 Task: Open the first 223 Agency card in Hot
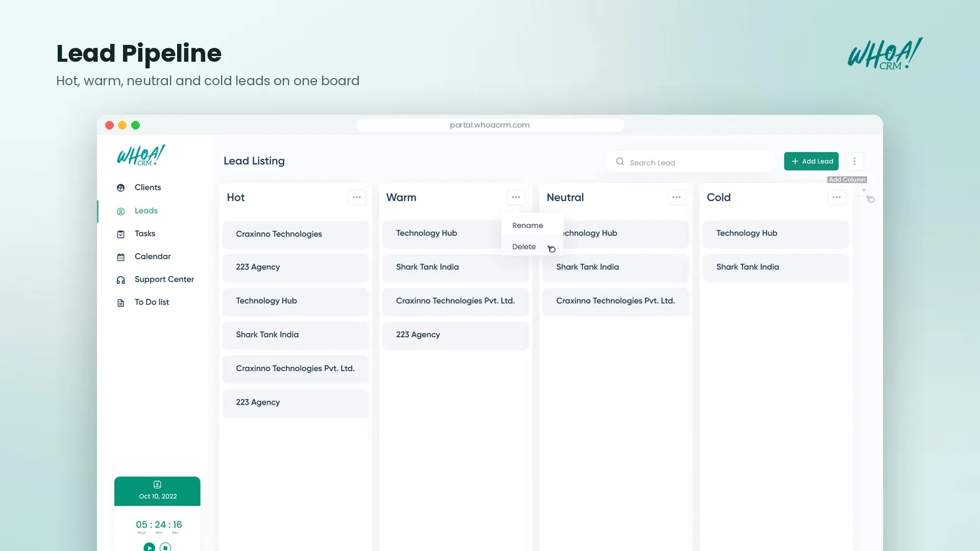[x=296, y=267]
